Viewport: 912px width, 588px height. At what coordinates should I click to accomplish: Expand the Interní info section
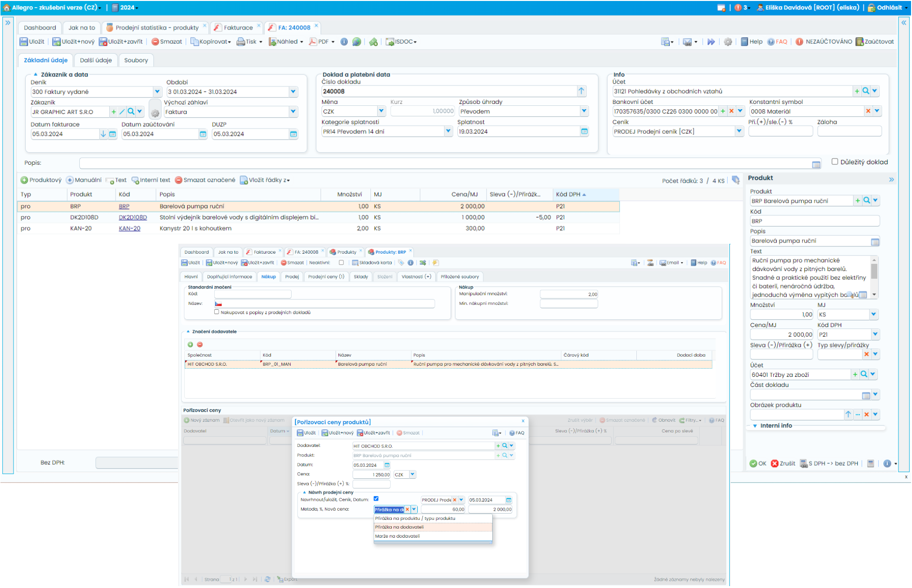755,426
